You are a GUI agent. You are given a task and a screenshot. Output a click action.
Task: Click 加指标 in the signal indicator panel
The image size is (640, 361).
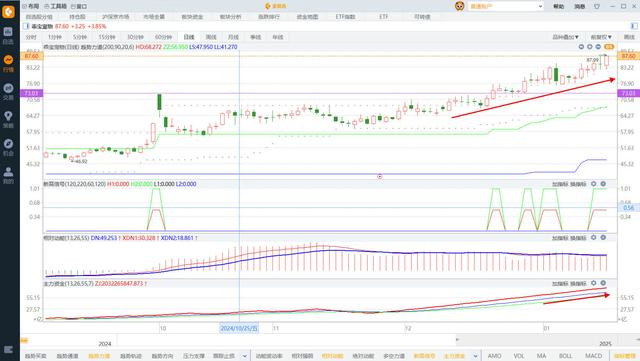(x=560, y=184)
